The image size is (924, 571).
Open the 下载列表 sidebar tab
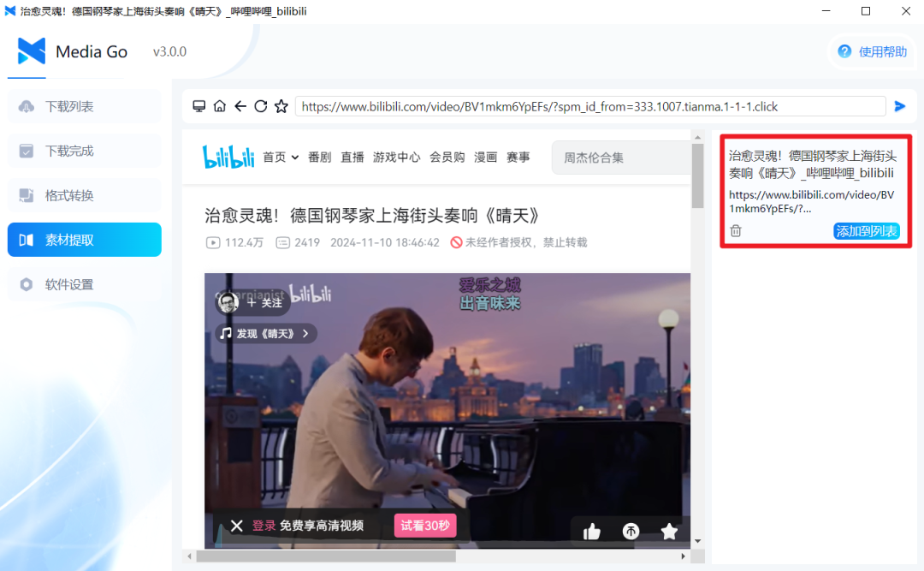(x=84, y=106)
